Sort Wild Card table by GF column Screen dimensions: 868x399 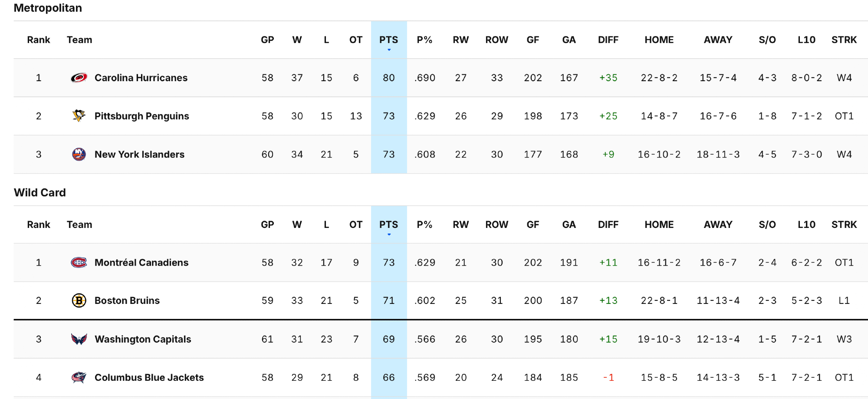pyautogui.click(x=533, y=224)
